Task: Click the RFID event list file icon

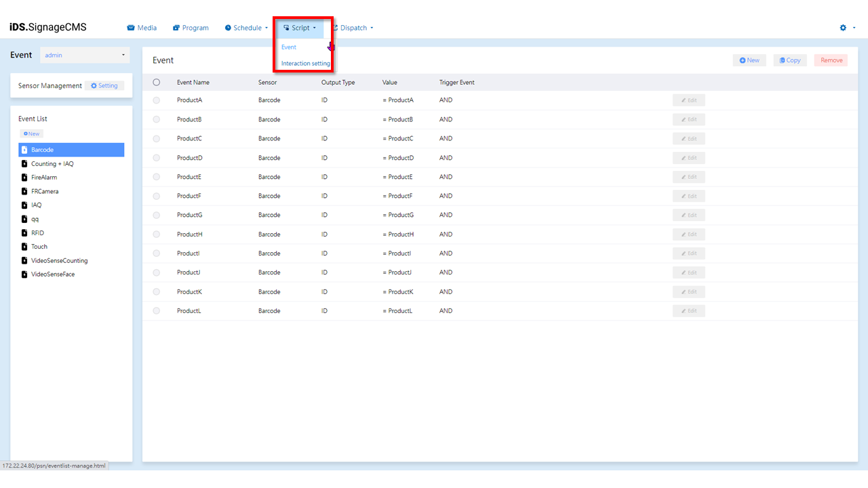Action: coord(24,233)
